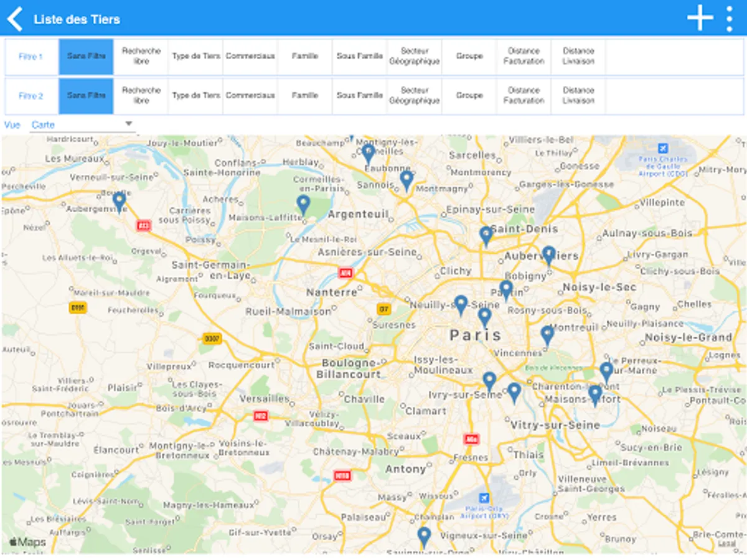This screenshot has height=560, width=747.
Task: Tap the map pin near Eaubonne
Action: (x=369, y=154)
